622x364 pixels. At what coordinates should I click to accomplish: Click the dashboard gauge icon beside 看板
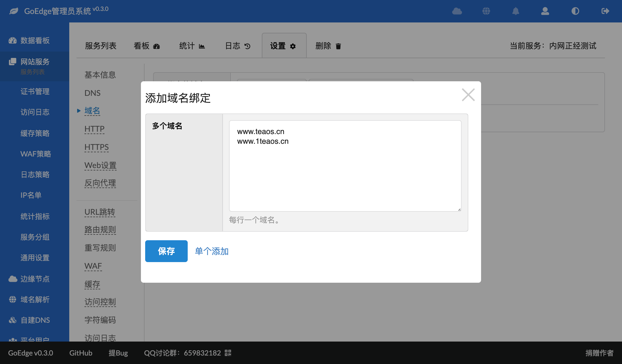tap(156, 46)
